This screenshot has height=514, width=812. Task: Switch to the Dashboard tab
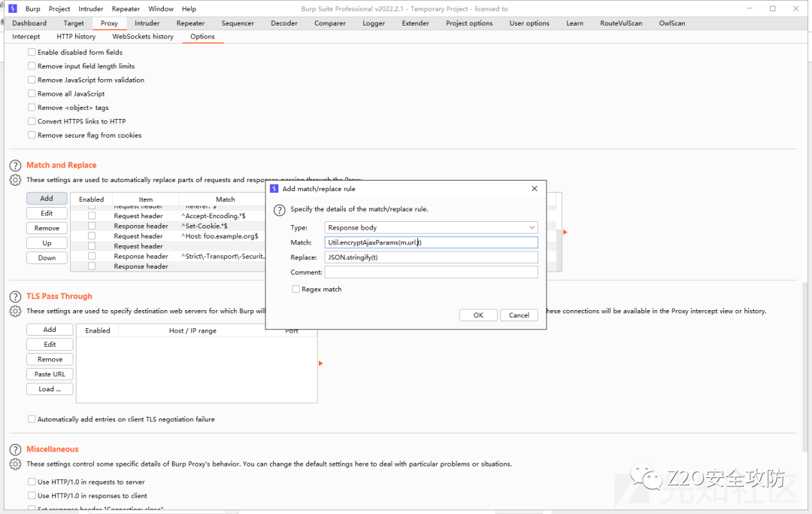point(29,23)
